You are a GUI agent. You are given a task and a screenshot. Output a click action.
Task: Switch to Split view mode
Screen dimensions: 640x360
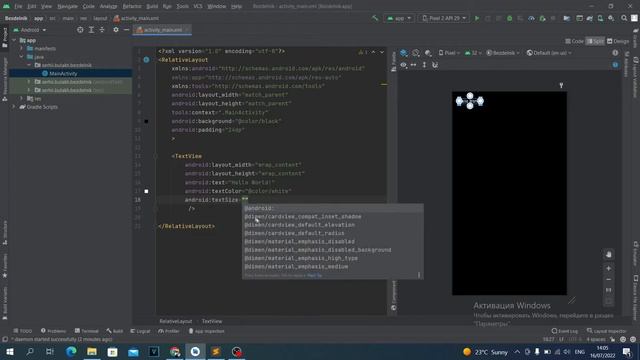(x=595, y=41)
